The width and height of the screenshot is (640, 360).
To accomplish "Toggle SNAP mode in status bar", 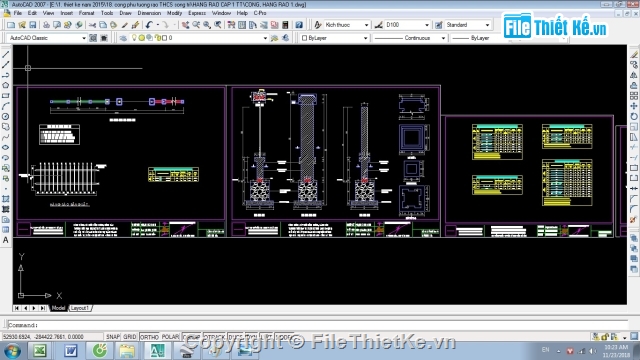I will point(113,337).
